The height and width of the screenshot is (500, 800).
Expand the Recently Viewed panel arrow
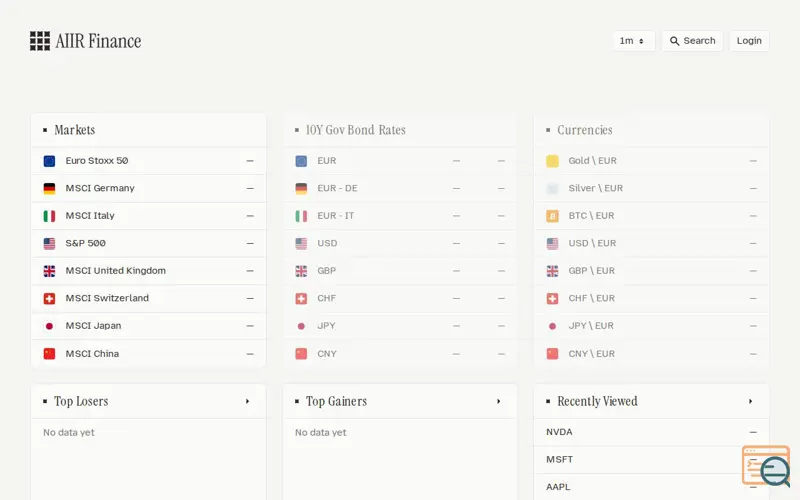[x=751, y=402]
